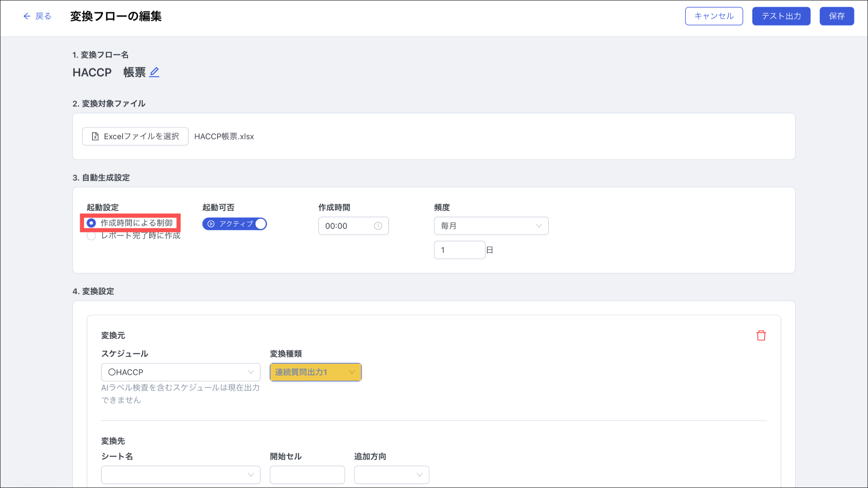Click the Excel file icon in select button
Image resolution: width=868 pixels, height=488 pixels.
coord(95,136)
